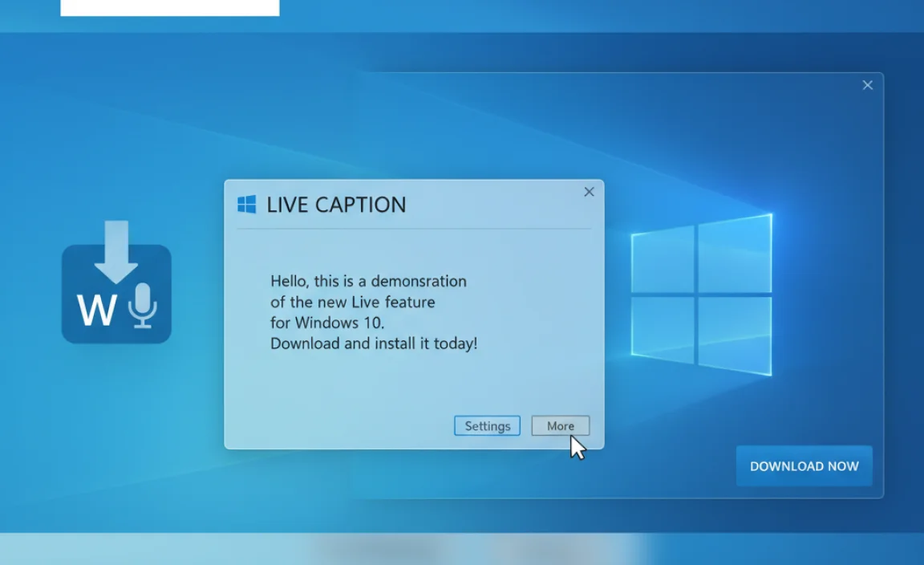Screen dimensions: 924x565
Task: Click the cursor arrow near the More button
Action: coord(576,448)
